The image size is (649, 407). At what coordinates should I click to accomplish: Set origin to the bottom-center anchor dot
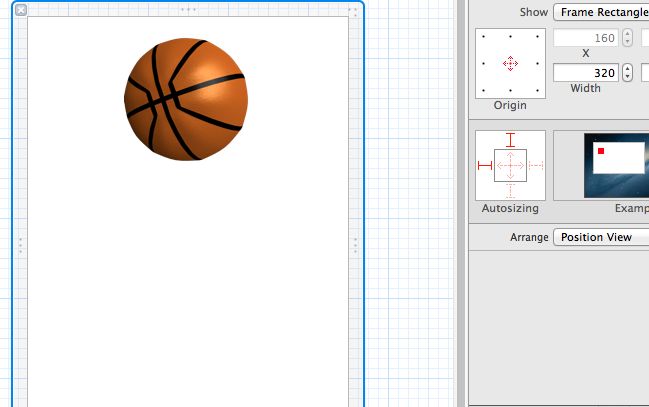[x=510, y=90]
